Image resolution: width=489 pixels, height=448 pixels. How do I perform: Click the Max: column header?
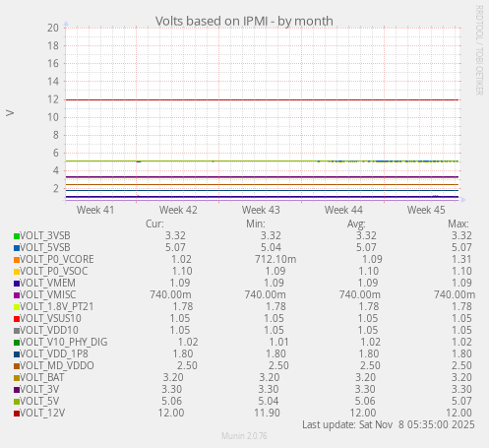click(458, 224)
